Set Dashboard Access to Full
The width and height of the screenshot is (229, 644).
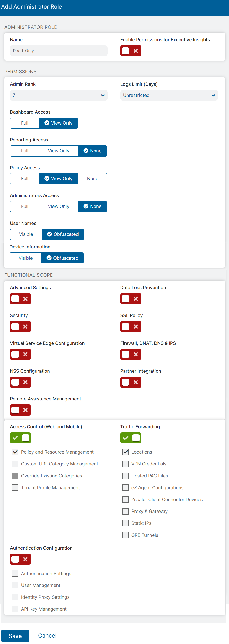click(25, 123)
